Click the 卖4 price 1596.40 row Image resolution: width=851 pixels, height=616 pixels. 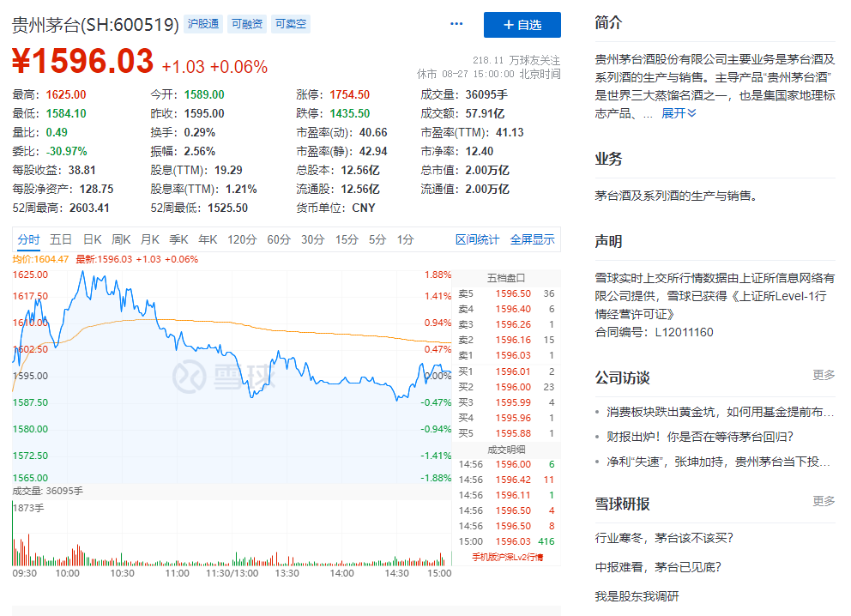[x=506, y=309]
